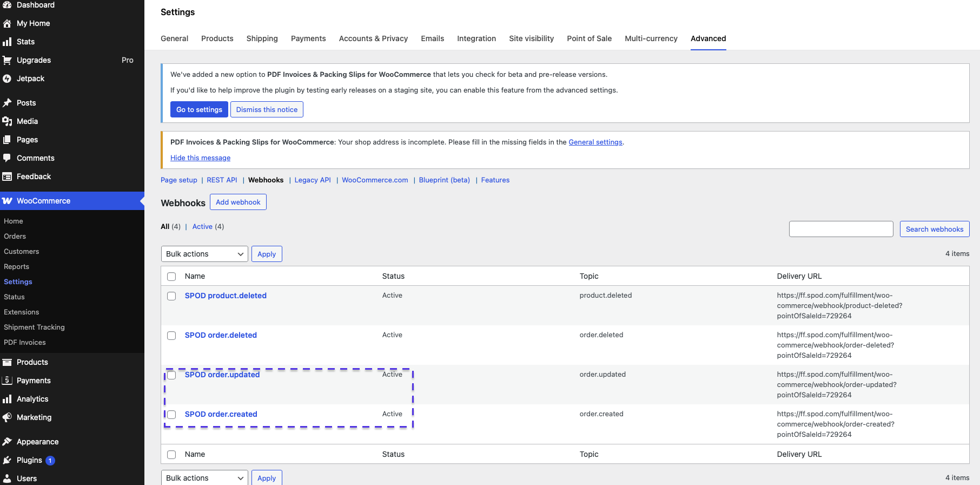
Task: Check the SPOD order.updated row checkbox
Action: click(x=171, y=375)
